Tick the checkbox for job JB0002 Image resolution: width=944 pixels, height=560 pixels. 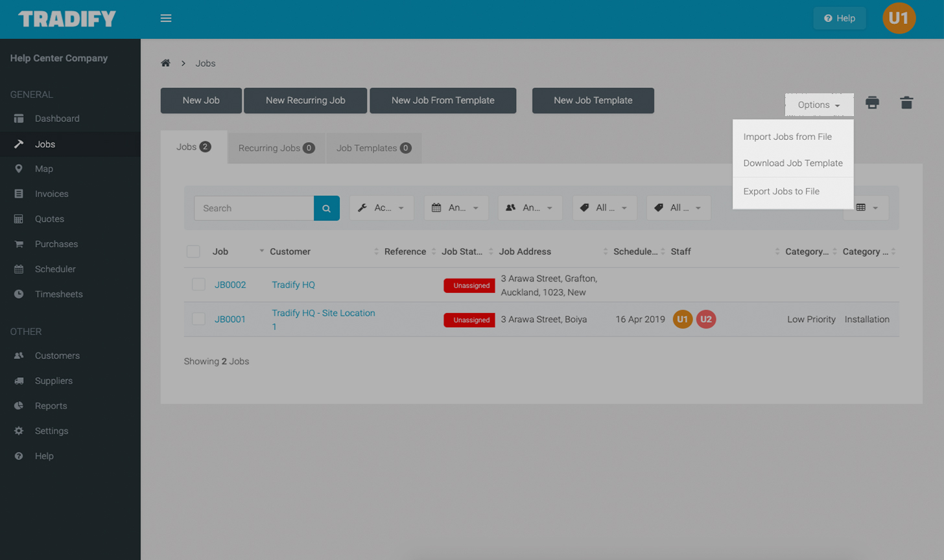coord(198,285)
